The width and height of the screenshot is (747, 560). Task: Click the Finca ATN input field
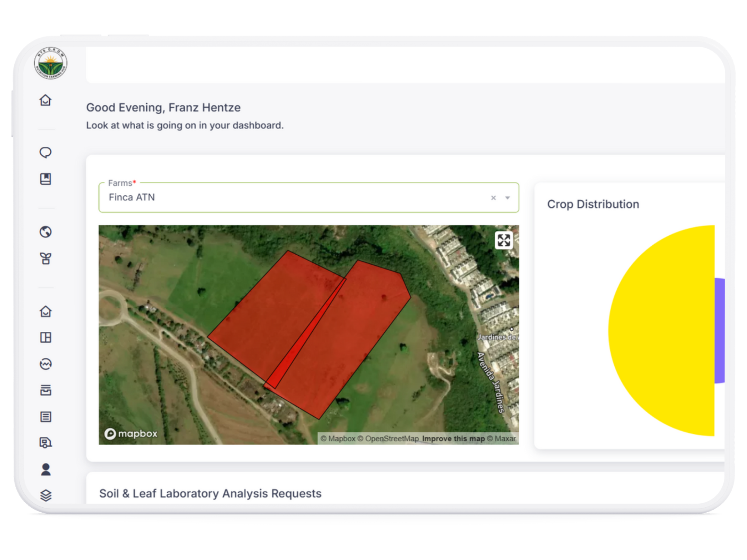[x=261, y=197]
